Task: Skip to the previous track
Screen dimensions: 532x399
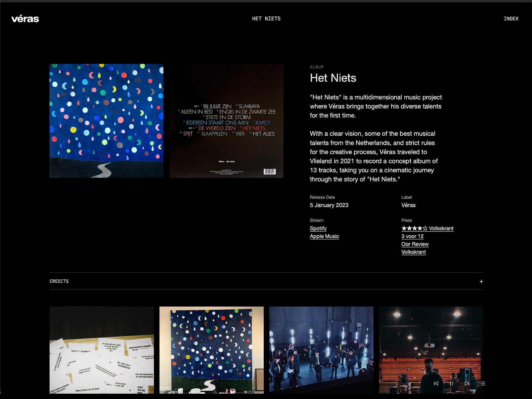Action: (436, 383)
